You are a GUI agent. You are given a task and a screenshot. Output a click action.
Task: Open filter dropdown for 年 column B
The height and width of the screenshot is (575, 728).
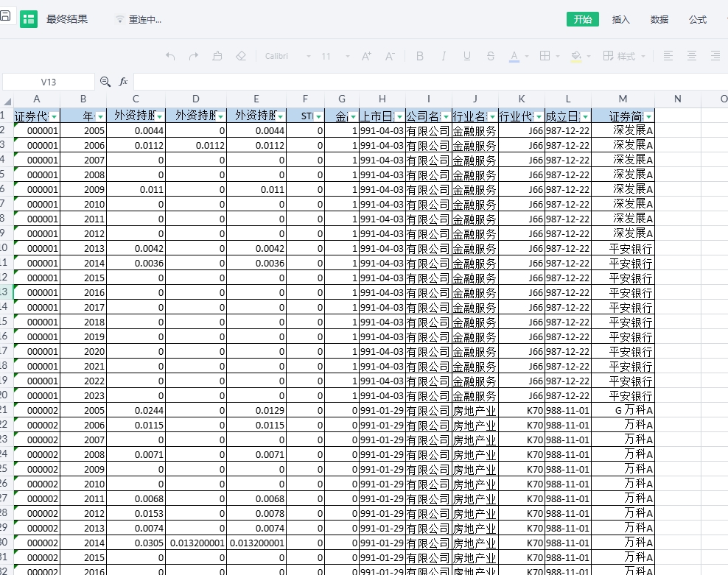point(100,116)
